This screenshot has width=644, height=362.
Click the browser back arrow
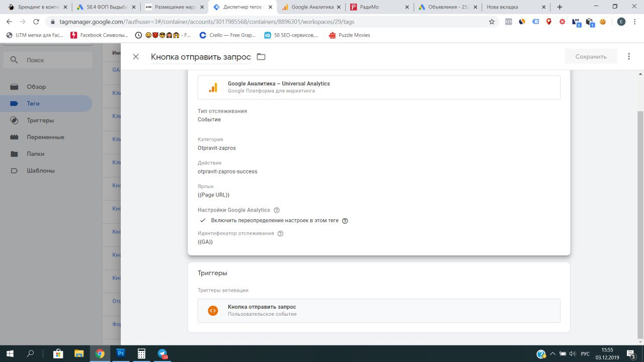pos(9,22)
